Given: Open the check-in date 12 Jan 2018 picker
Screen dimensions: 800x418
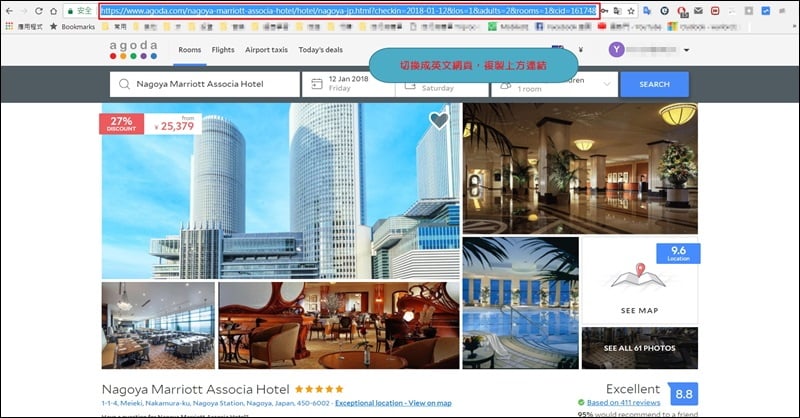Looking at the screenshot, I should [x=348, y=84].
